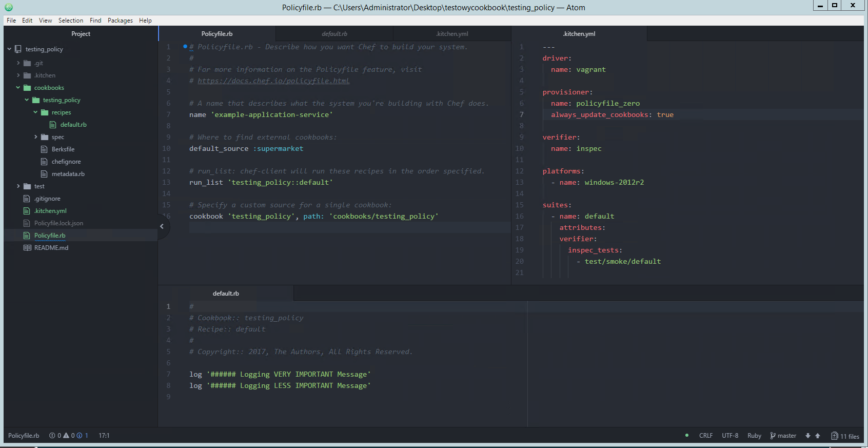Change UTF-8 file encoding
Screen dimensions: 868x448
pyautogui.click(x=730, y=436)
